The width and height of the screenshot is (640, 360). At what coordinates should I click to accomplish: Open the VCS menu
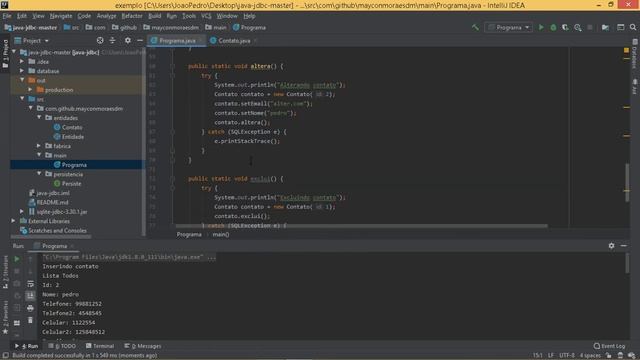206,16
